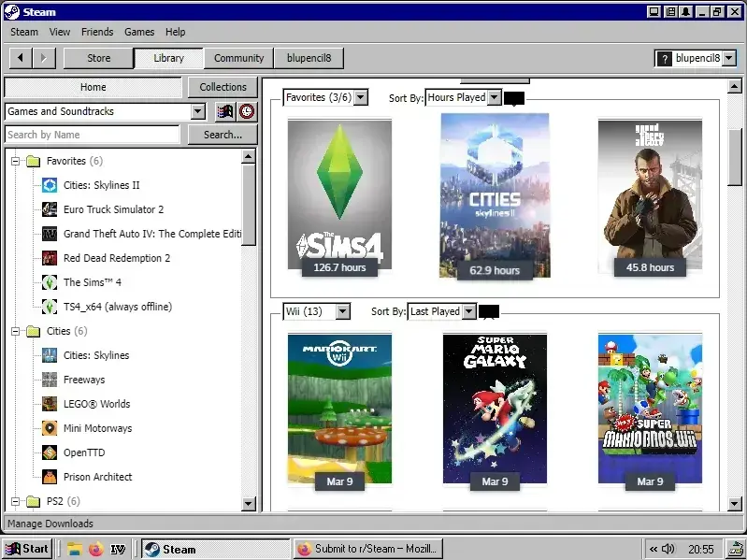Open the Grand Theft Auto IV cover thumbnail
This screenshot has height=560, width=747.
[650, 195]
